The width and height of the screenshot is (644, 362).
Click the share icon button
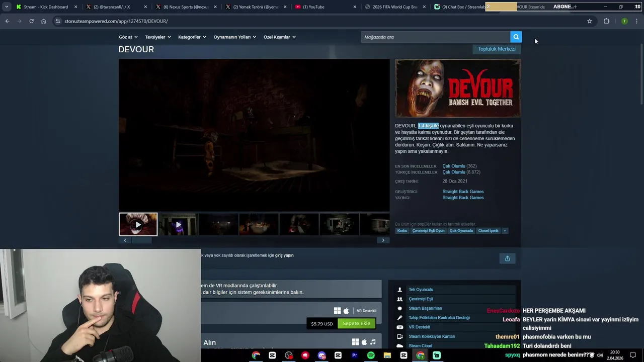pos(507,258)
